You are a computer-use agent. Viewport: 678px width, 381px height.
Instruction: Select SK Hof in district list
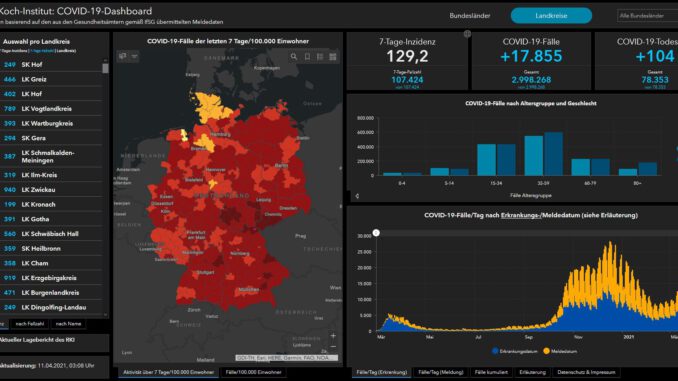[51, 64]
